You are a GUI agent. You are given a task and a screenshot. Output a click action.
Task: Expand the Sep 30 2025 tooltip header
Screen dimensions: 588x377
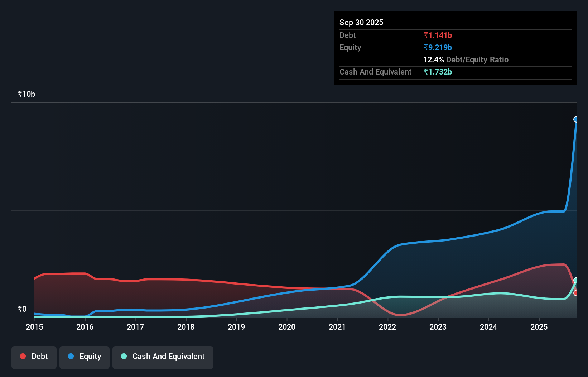pyautogui.click(x=361, y=22)
